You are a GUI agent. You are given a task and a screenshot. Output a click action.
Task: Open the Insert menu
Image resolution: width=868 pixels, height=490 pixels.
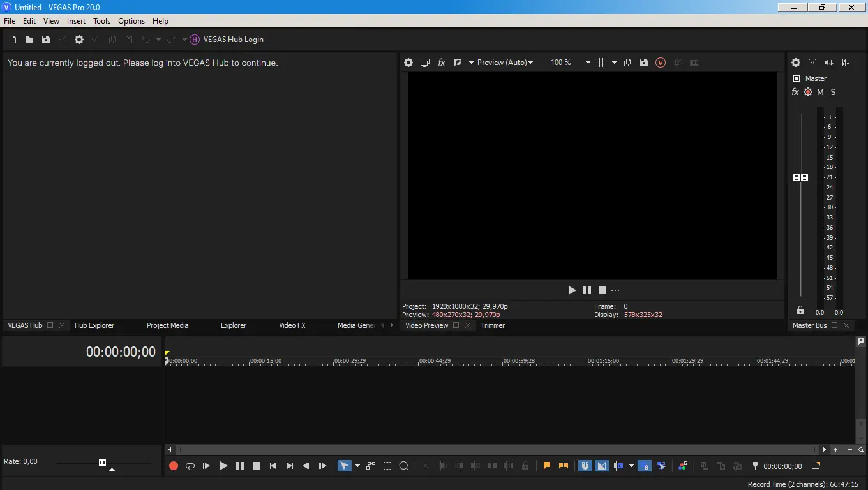[x=76, y=21]
